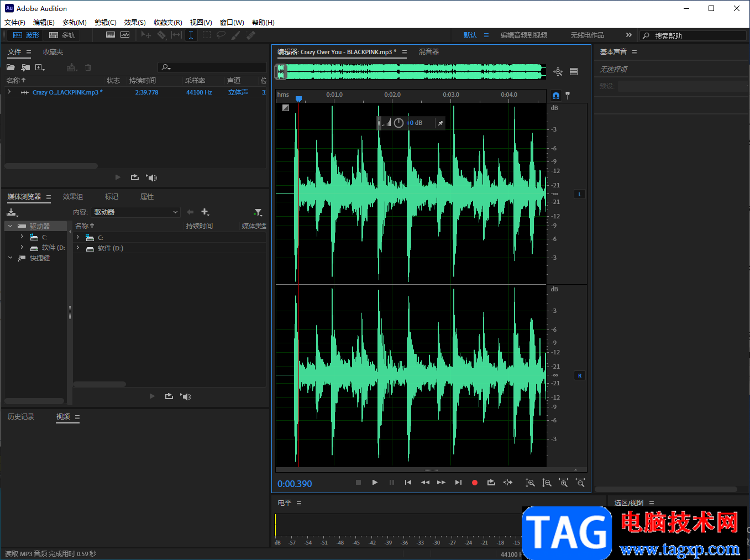This screenshot has width=750, height=560.
Task: Select the Move tool in toolbar
Action: (146, 35)
